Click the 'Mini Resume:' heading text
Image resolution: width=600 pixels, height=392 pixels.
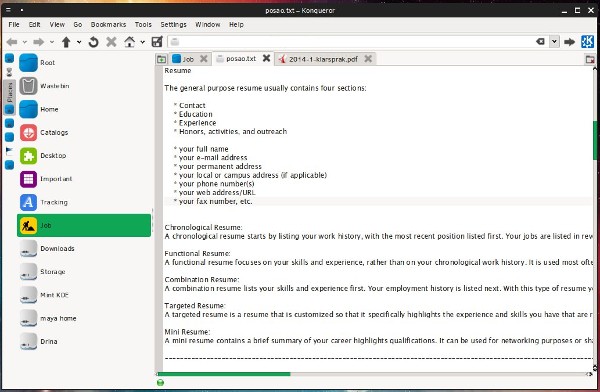[187, 332]
